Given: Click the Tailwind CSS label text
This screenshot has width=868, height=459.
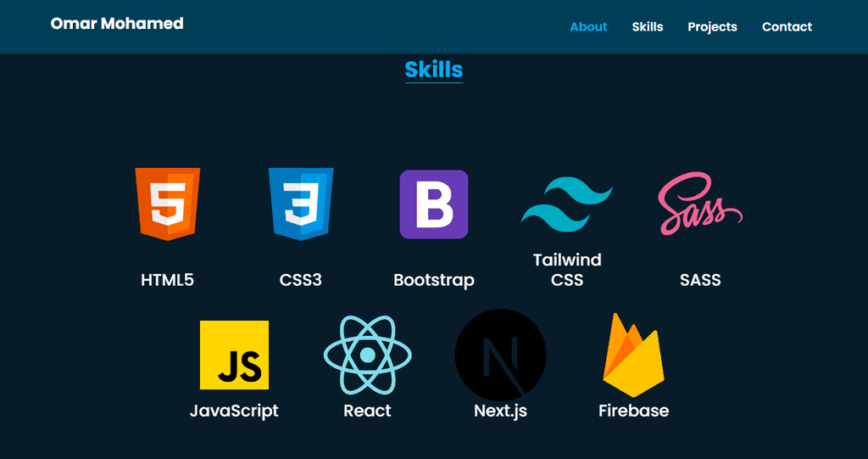Looking at the screenshot, I should click(567, 270).
